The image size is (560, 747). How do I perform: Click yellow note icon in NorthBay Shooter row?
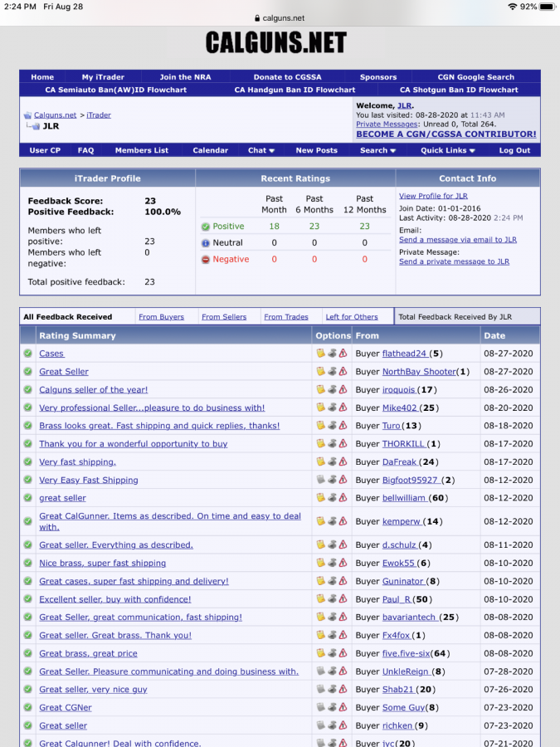click(x=320, y=371)
